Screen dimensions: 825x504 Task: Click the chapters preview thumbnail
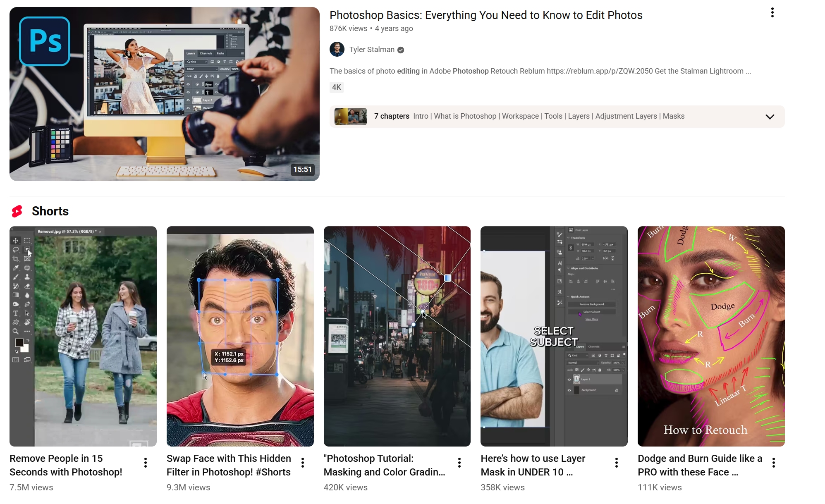point(351,117)
